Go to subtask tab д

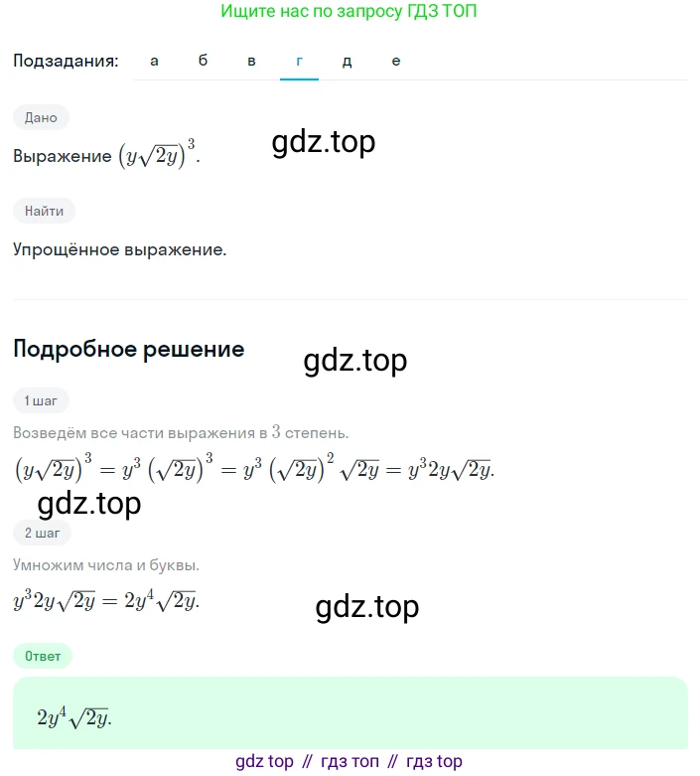347,61
